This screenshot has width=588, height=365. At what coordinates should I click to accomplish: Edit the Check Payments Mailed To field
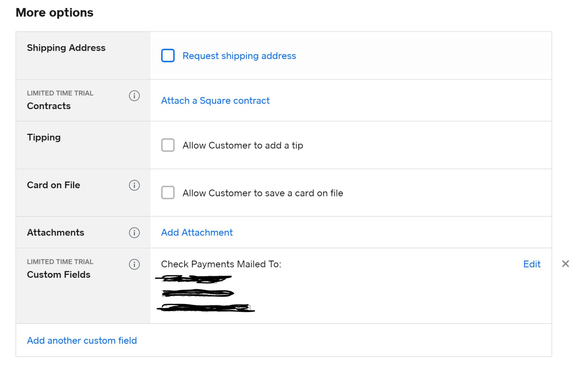(532, 264)
